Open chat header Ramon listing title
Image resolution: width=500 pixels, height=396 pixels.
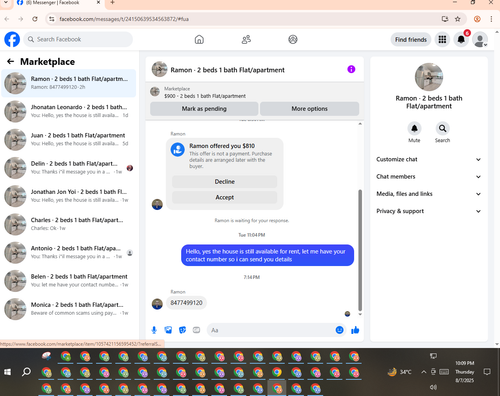coord(227,70)
